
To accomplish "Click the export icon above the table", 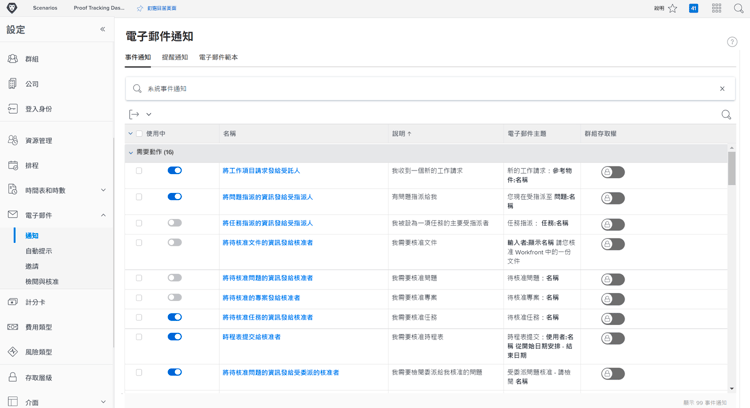I will tap(134, 114).
